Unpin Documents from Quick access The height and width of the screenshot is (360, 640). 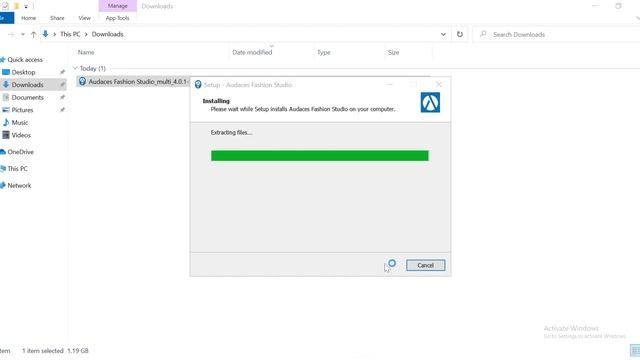62,98
